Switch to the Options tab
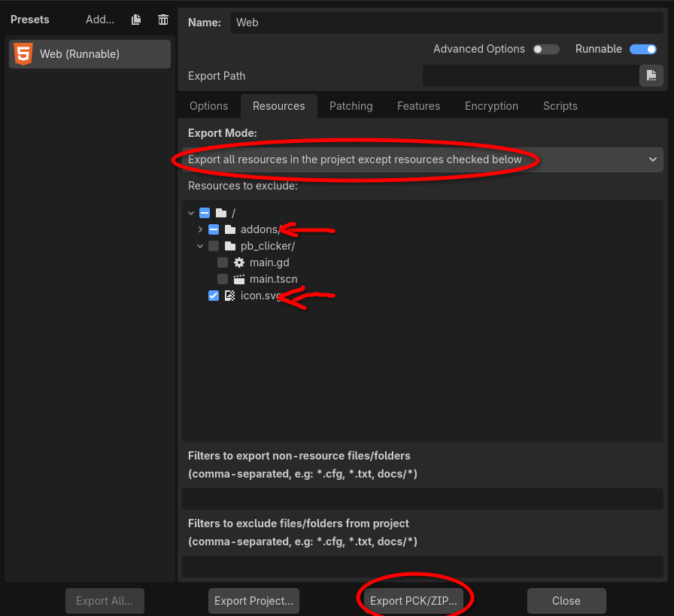The height and width of the screenshot is (616, 674). [209, 106]
